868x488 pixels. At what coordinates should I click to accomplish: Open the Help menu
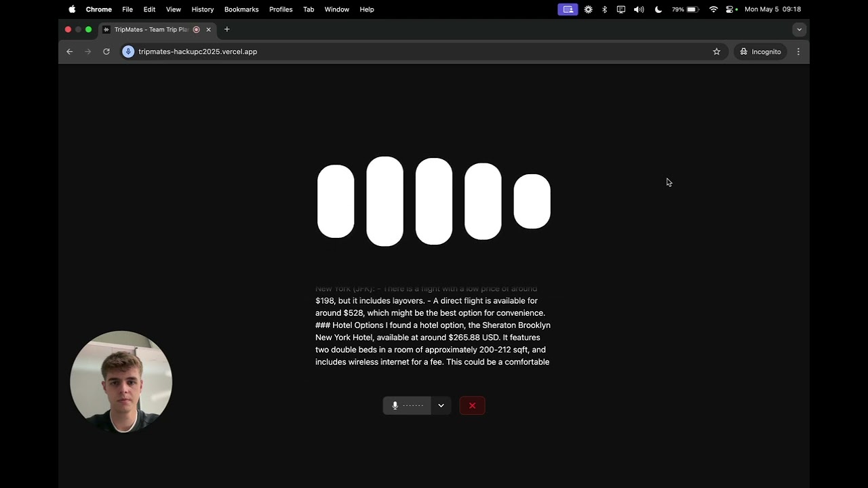[x=367, y=9]
